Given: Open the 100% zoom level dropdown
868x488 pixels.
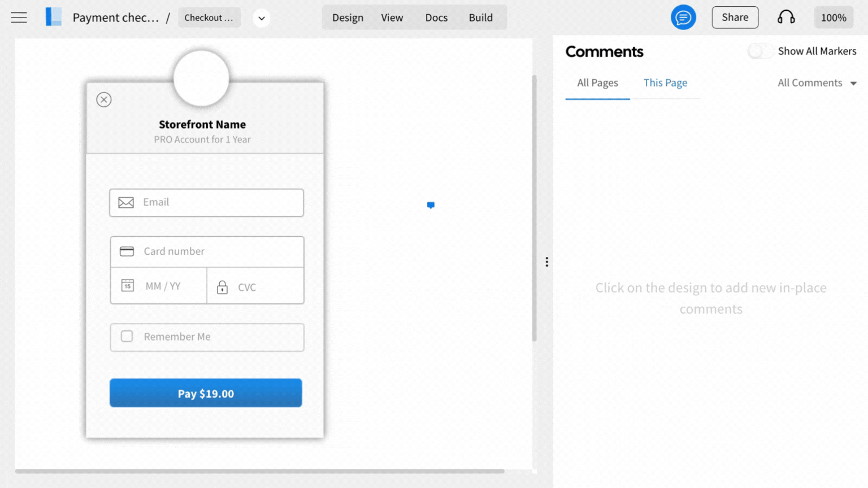Looking at the screenshot, I should click(833, 18).
